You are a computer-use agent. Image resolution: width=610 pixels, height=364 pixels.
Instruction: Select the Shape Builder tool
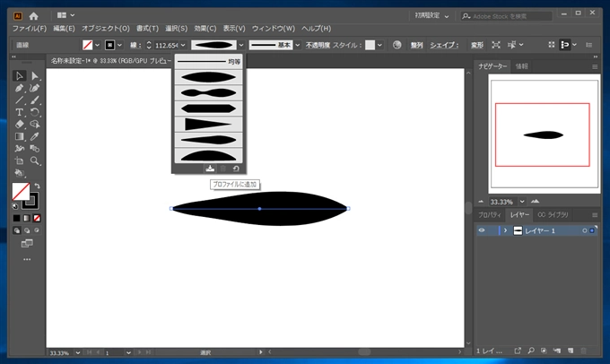[35, 125]
